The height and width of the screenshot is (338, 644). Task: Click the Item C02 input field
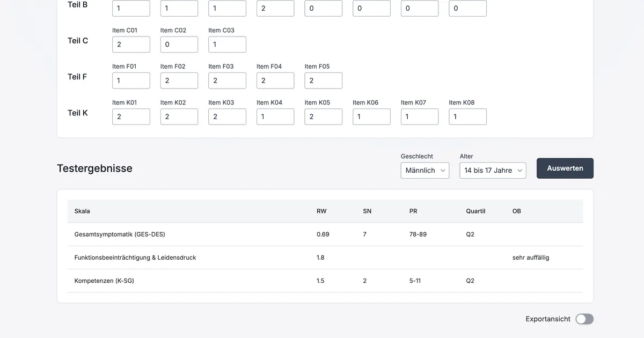(x=179, y=45)
